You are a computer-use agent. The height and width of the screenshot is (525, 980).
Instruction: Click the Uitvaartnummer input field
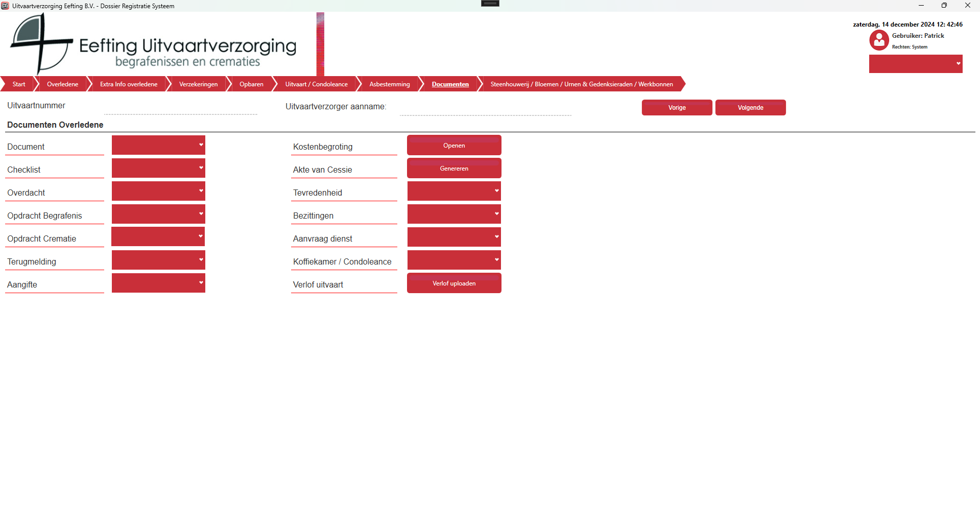[x=180, y=108]
